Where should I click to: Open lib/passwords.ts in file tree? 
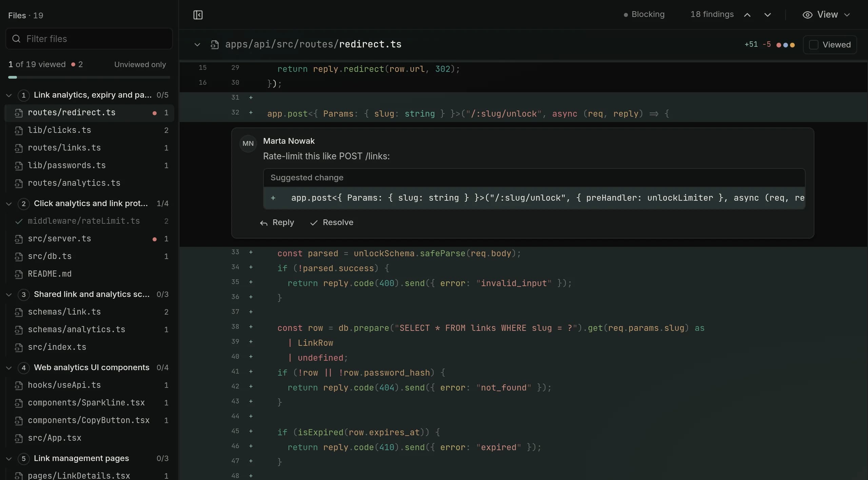tap(89, 166)
